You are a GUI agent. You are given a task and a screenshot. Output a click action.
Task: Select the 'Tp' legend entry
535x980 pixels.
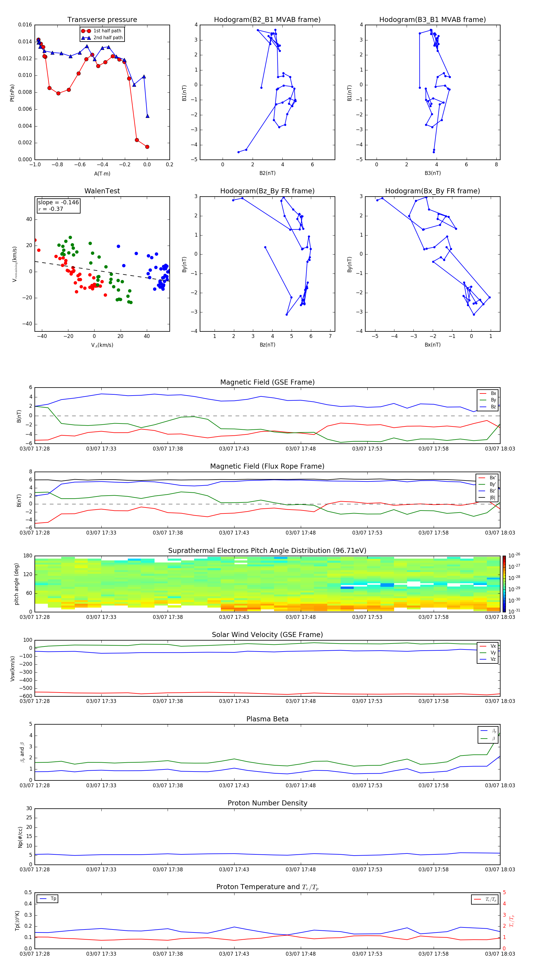coord(48,899)
